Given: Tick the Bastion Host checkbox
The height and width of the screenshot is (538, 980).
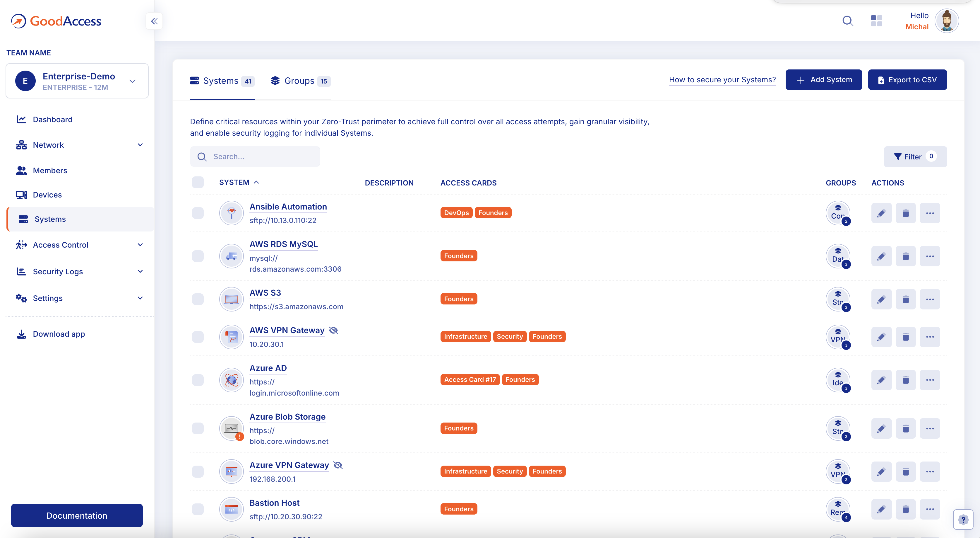Looking at the screenshot, I should pos(198,509).
